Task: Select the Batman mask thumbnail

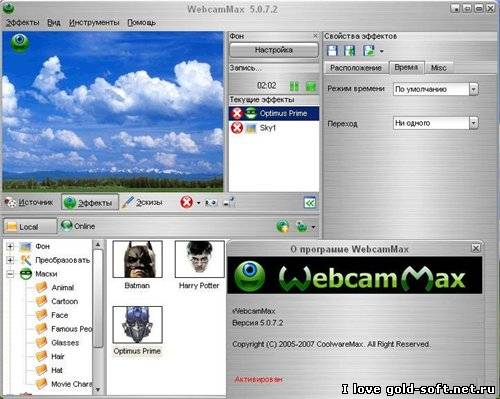Action: click(137, 259)
